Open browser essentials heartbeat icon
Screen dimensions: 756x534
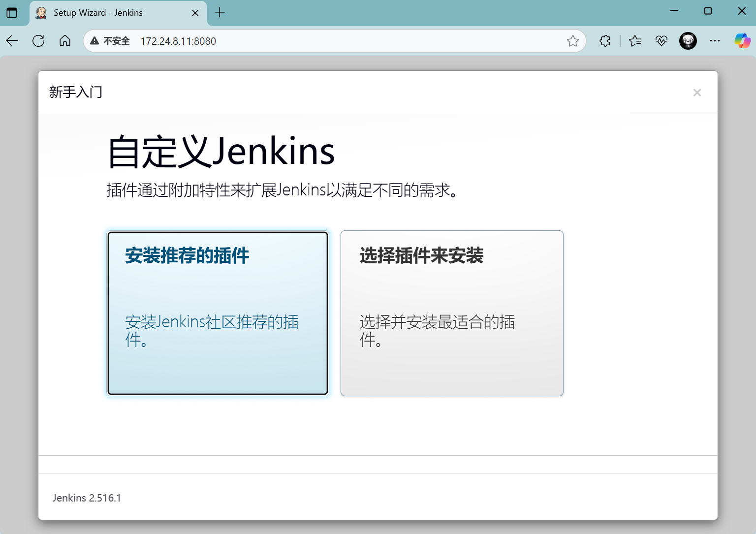point(661,41)
